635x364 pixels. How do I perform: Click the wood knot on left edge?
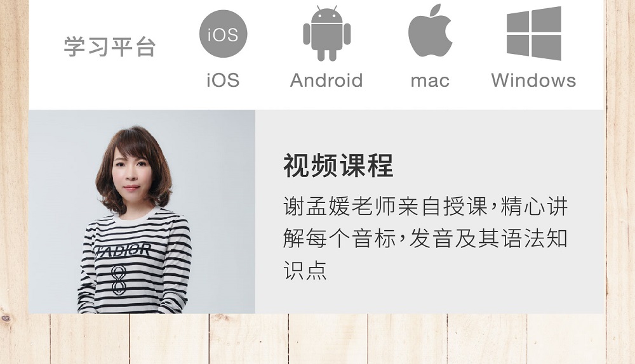point(5,318)
